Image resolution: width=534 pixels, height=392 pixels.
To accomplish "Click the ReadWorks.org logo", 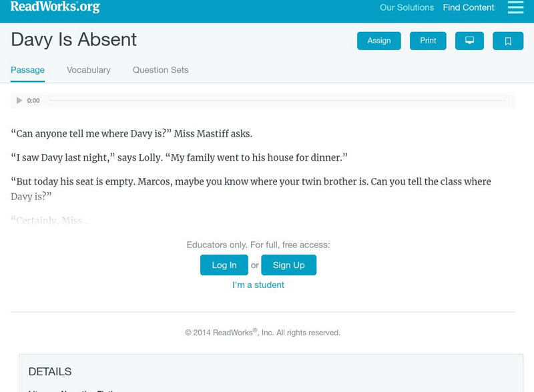I will click(x=55, y=7).
